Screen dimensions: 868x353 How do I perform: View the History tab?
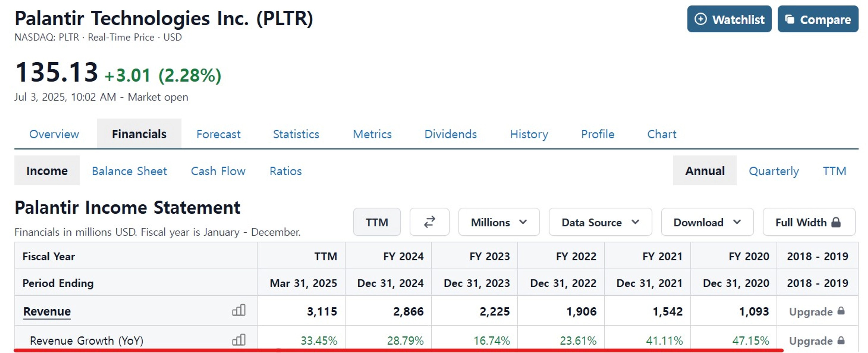[x=529, y=134]
